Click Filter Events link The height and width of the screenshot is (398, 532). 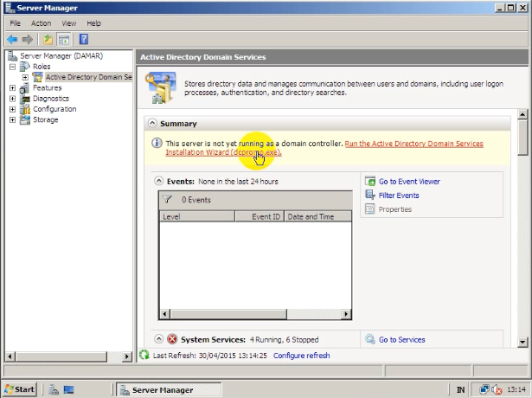click(399, 196)
